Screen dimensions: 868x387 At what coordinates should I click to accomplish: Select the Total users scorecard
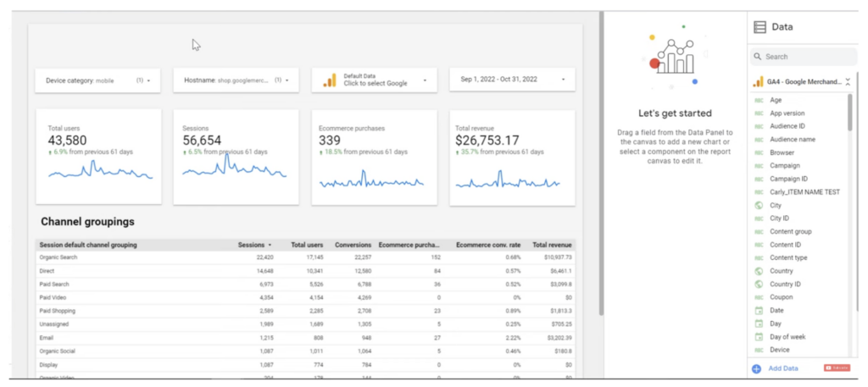[99, 157]
